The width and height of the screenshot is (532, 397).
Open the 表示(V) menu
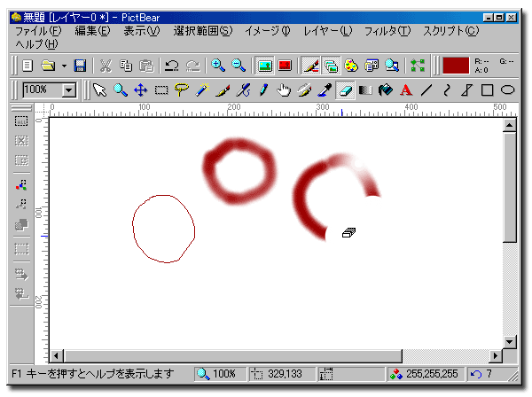pyautogui.click(x=142, y=31)
